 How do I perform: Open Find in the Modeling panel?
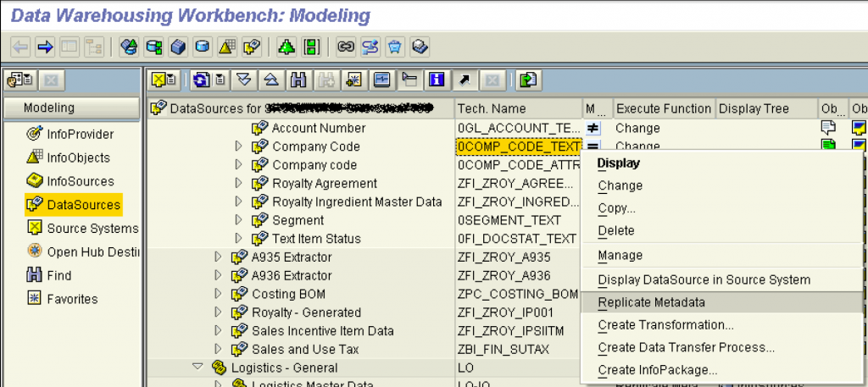(x=59, y=275)
